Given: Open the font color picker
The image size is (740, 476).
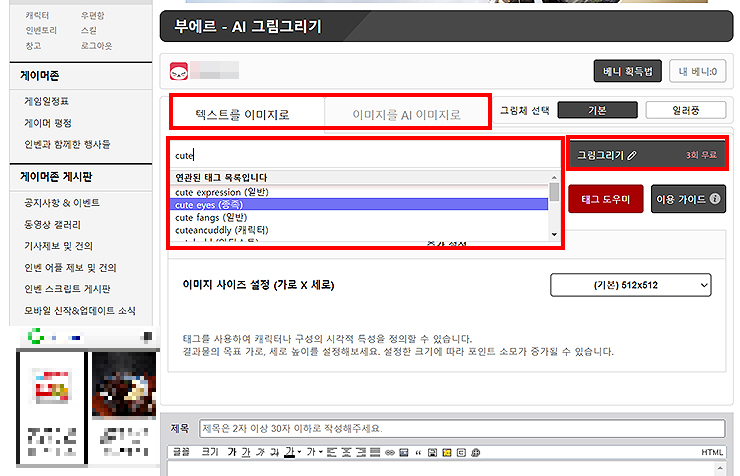Looking at the screenshot, I should pyautogui.click(x=292, y=452).
